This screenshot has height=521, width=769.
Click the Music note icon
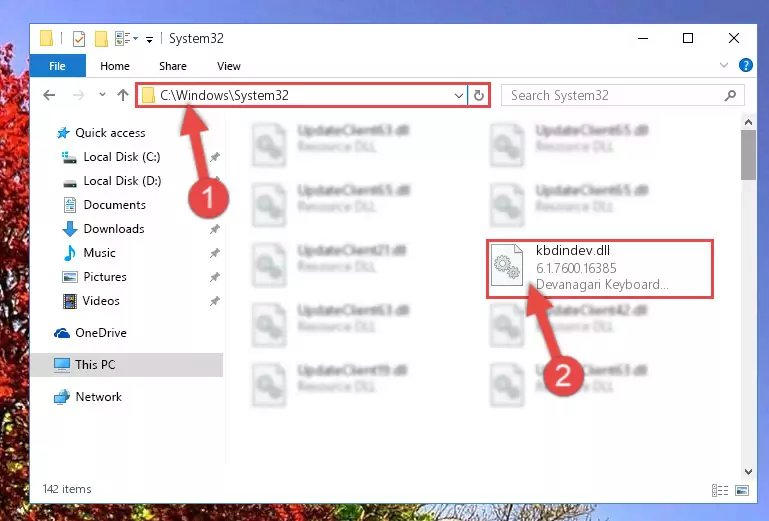tap(70, 253)
